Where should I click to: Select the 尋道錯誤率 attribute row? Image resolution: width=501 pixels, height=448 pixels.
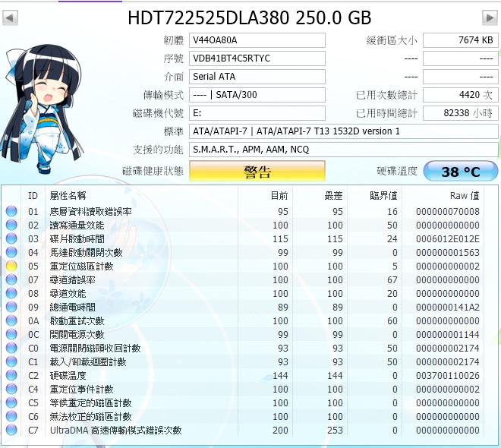point(243,279)
